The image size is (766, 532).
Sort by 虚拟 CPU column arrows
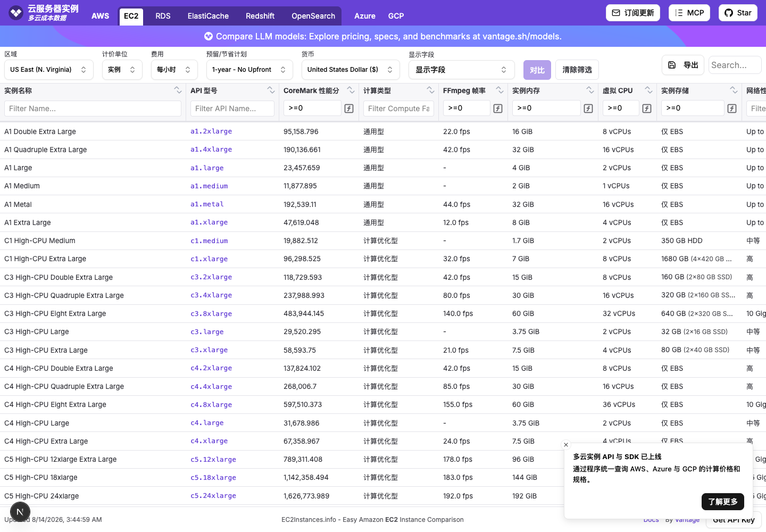pos(648,90)
